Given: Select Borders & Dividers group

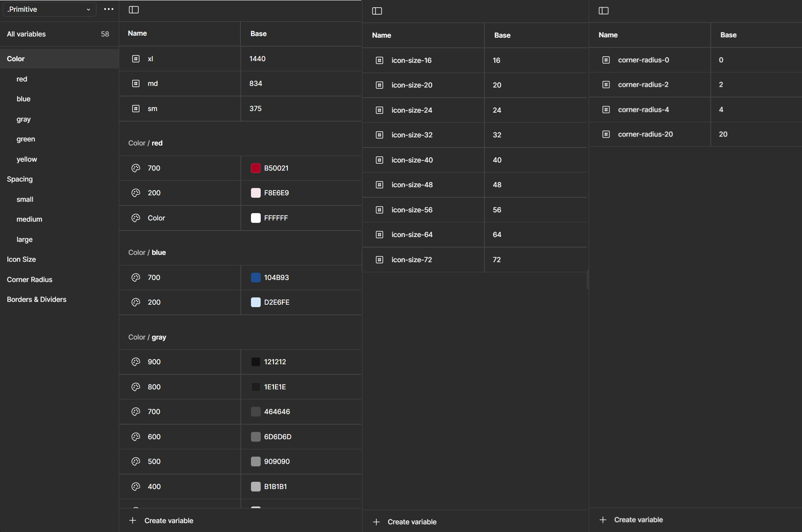Looking at the screenshot, I should click(36, 299).
